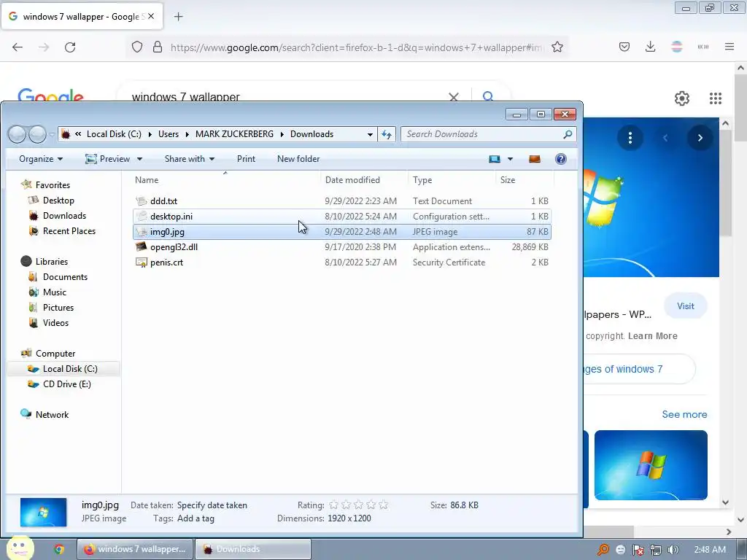Viewport: 747px width, 560px height.
Task: Show the preview pane icon
Action: 535,159
